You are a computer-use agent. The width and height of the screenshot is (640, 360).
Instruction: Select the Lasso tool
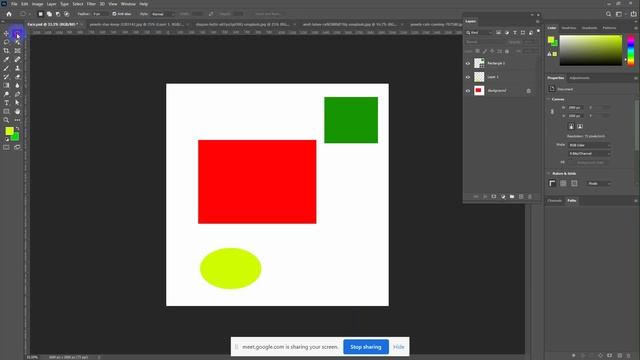(6, 42)
